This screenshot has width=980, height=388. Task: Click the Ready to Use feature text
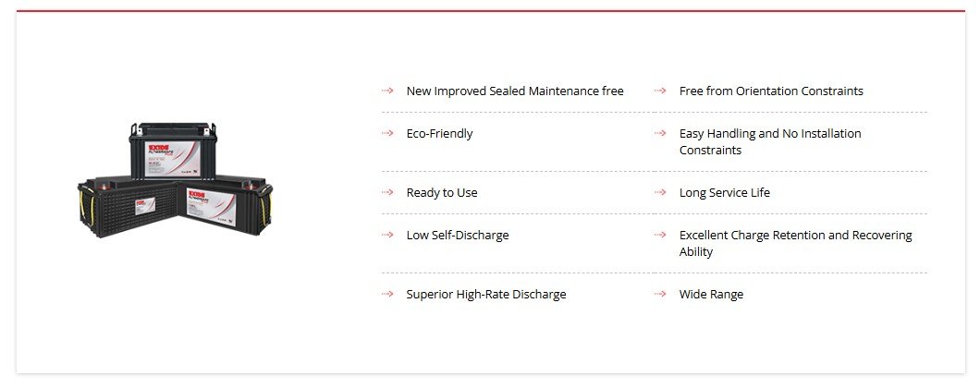[442, 193]
